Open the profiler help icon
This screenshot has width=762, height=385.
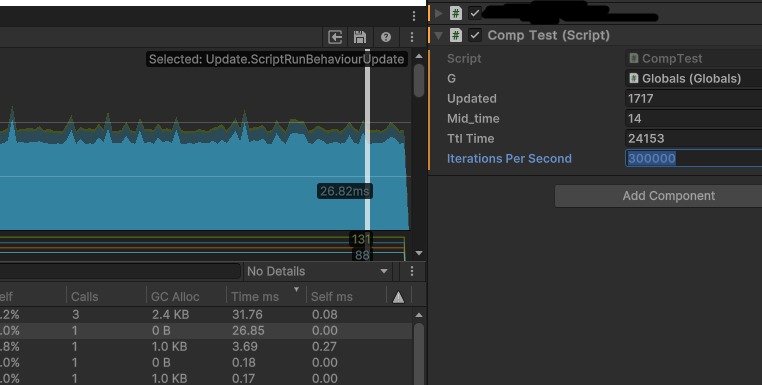click(x=386, y=37)
